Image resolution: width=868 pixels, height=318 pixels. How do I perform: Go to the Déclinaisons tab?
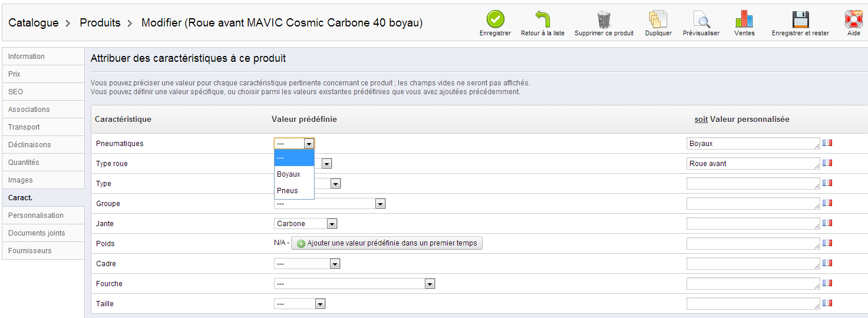(43, 145)
